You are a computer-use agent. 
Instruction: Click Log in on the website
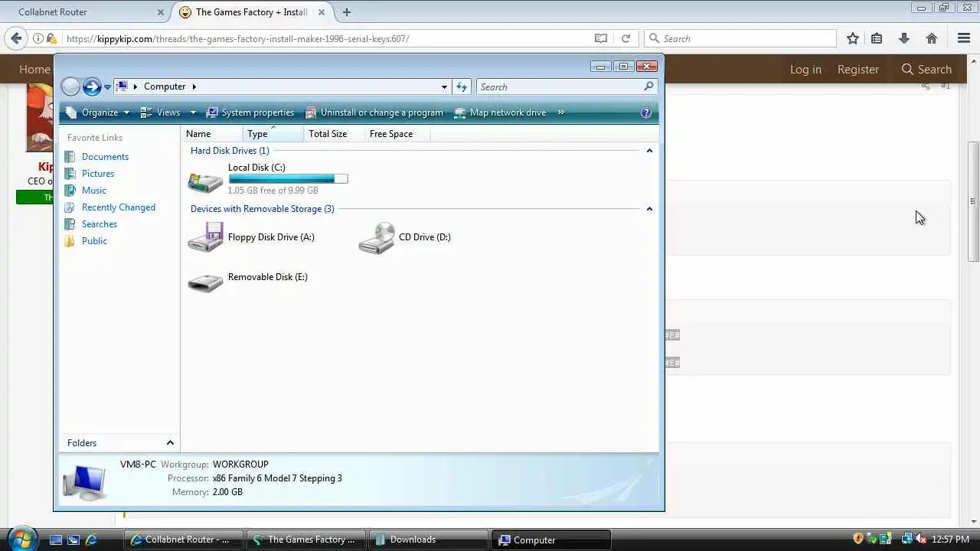(805, 70)
